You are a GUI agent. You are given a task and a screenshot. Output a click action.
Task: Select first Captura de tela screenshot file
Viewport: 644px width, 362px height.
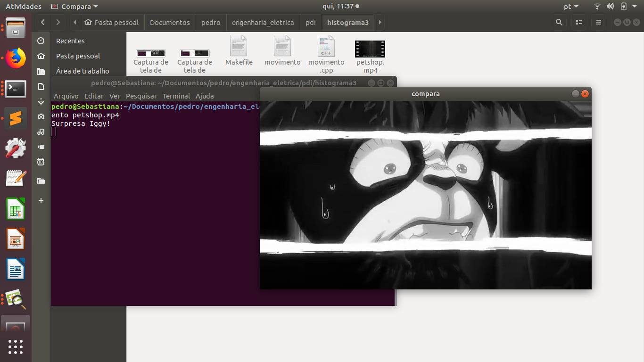(151, 61)
